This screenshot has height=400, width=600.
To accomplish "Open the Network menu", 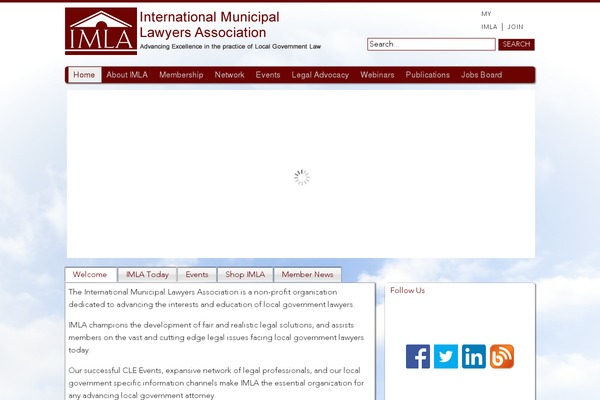I will point(229,75).
